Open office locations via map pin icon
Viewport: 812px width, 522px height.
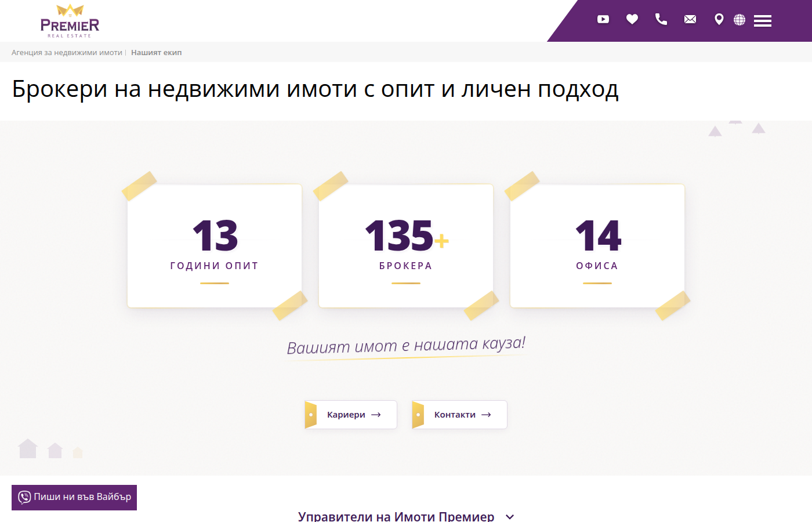(719, 19)
